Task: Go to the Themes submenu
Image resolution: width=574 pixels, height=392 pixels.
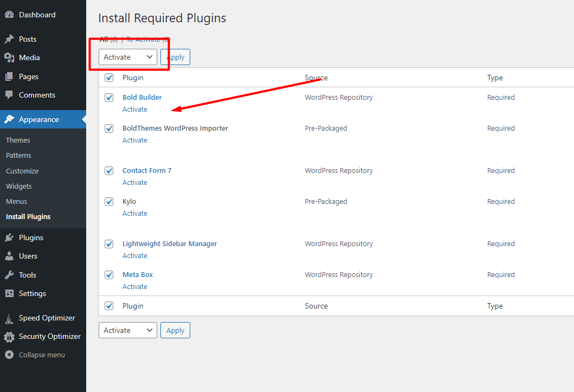Action: tap(18, 140)
